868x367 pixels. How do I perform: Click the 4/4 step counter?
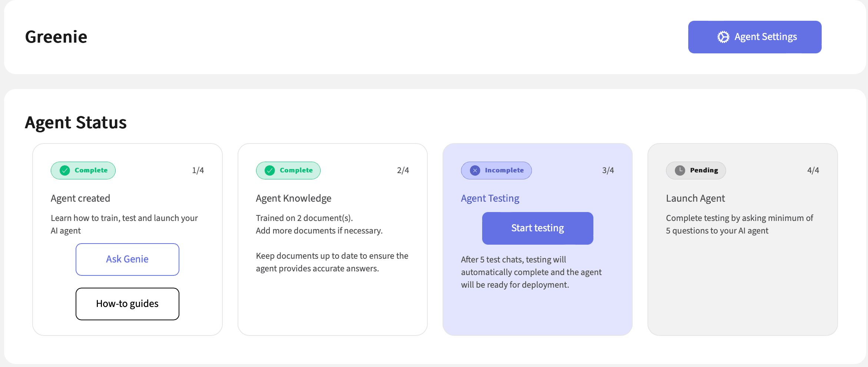813,171
